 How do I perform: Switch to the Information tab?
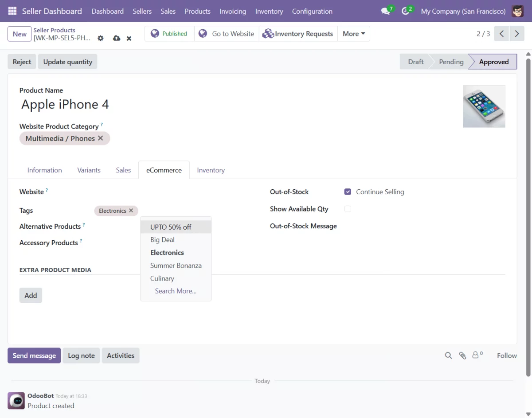(x=44, y=170)
